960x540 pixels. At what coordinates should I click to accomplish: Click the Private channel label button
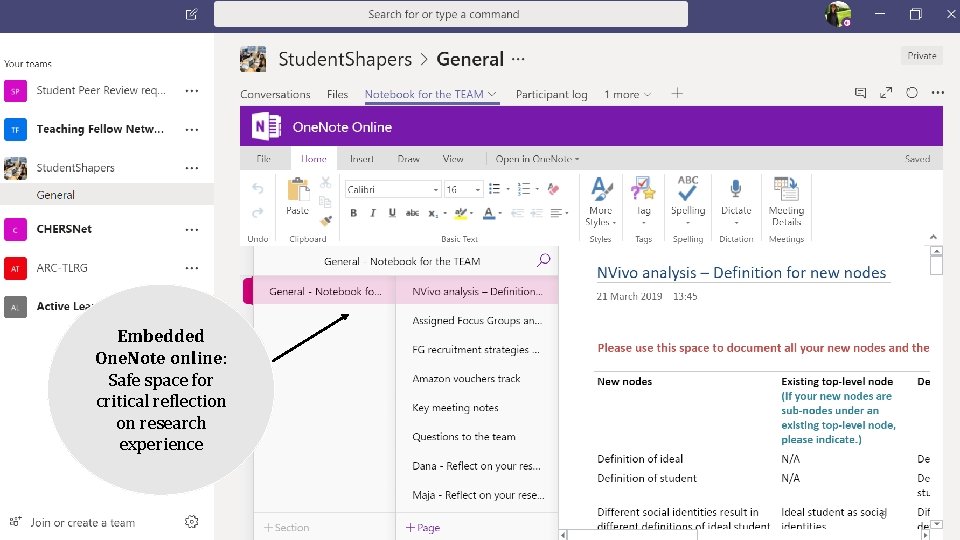click(921, 56)
